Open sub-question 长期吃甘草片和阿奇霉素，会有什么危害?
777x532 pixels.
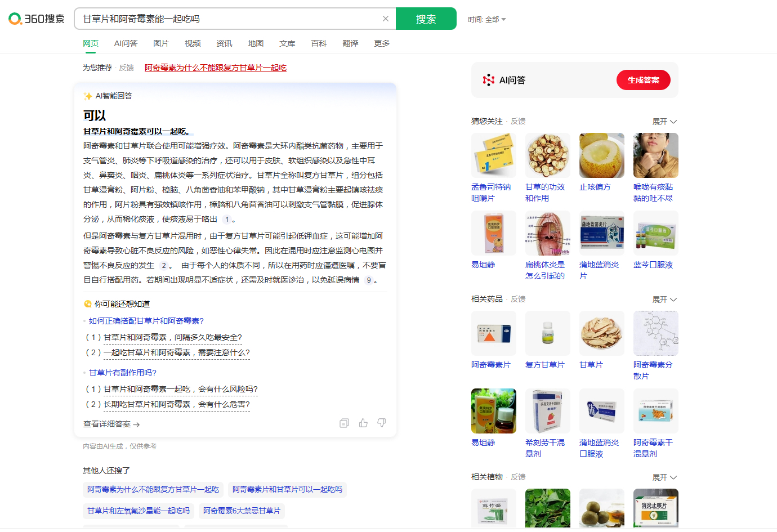(x=176, y=404)
